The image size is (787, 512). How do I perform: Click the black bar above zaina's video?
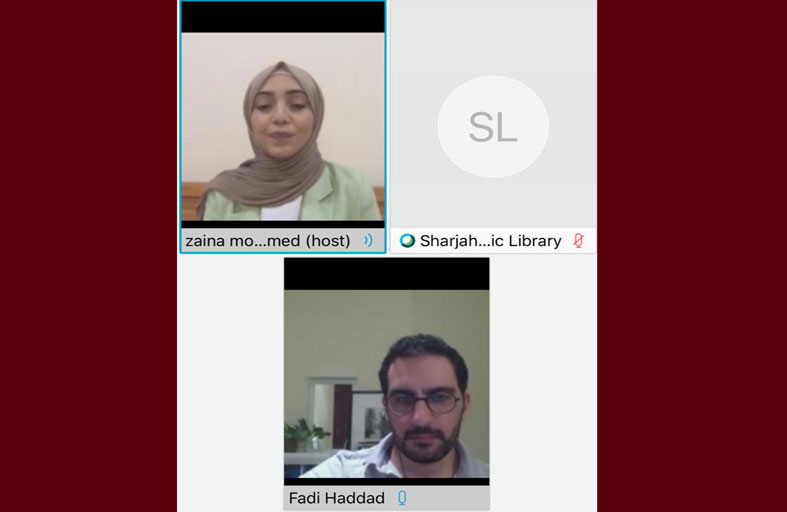(x=283, y=17)
